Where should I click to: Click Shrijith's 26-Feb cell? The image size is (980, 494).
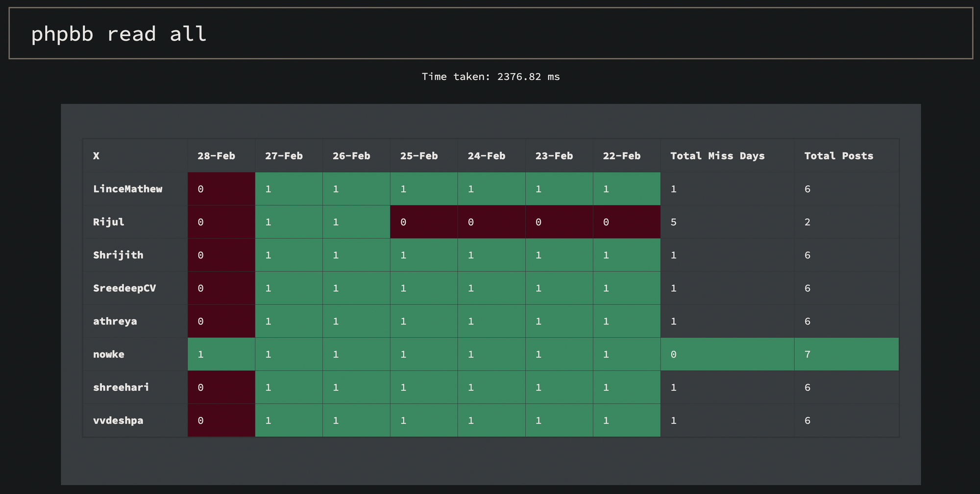pyautogui.click(x=357, y=255)
